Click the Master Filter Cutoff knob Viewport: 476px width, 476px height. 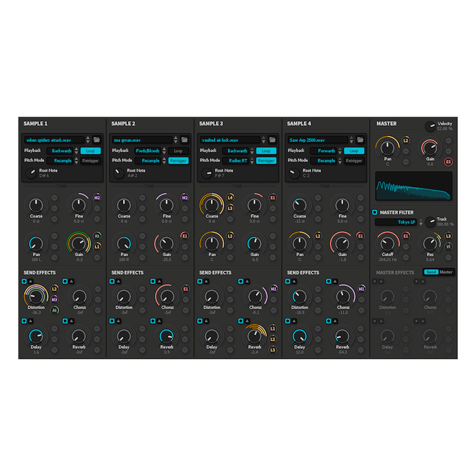click(388, 244)
